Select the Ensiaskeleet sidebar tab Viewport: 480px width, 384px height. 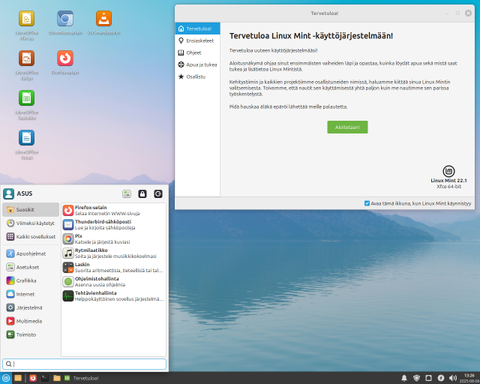click(x=198, y=41)
